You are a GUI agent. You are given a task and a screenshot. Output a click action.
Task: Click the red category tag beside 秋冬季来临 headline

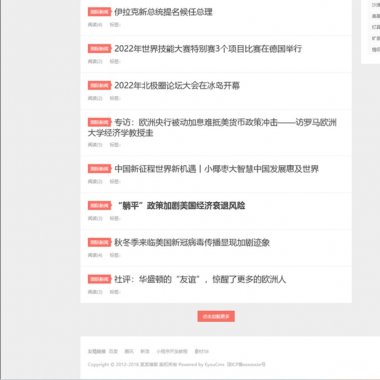pos(100,243)
